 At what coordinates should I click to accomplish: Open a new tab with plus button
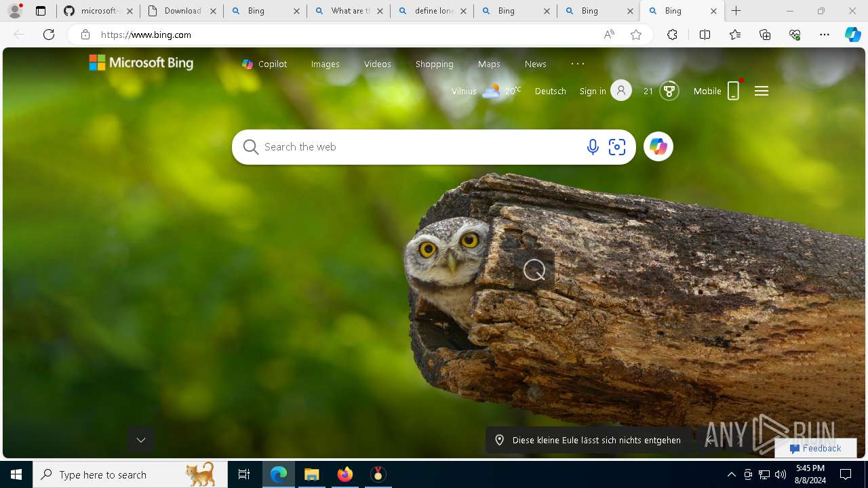click(736, 11)
